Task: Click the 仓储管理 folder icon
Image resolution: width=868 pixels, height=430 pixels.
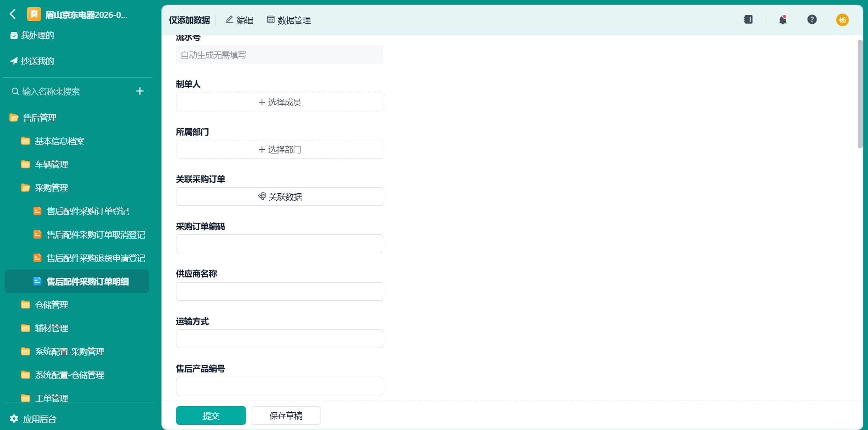Action: (26, 305)
